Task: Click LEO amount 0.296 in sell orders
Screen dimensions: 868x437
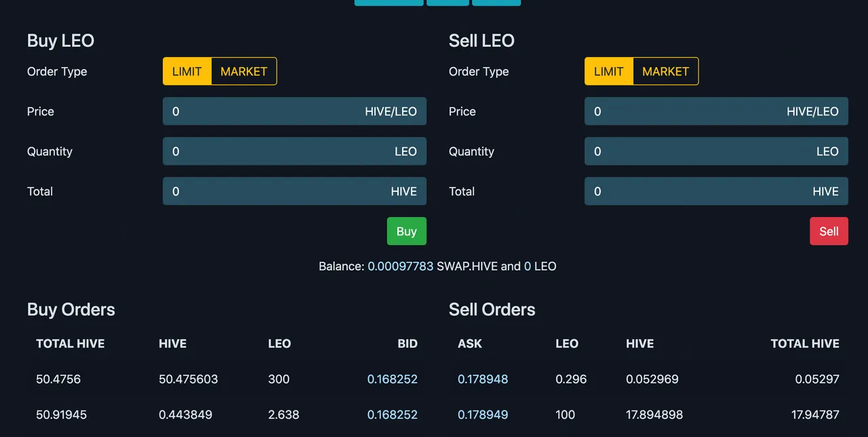Action: (571, 379)
